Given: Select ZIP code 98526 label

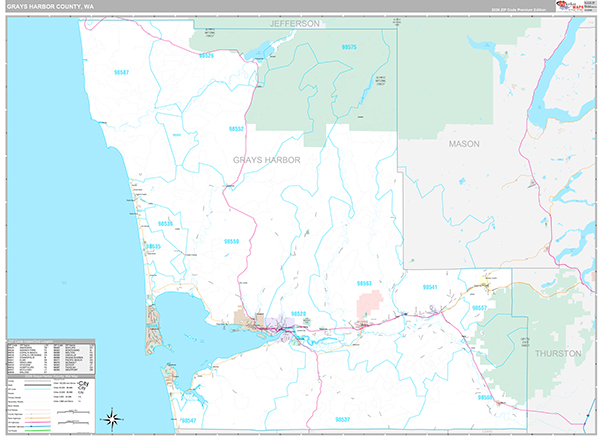Looking at the screenshot, I should pos(205,56).
